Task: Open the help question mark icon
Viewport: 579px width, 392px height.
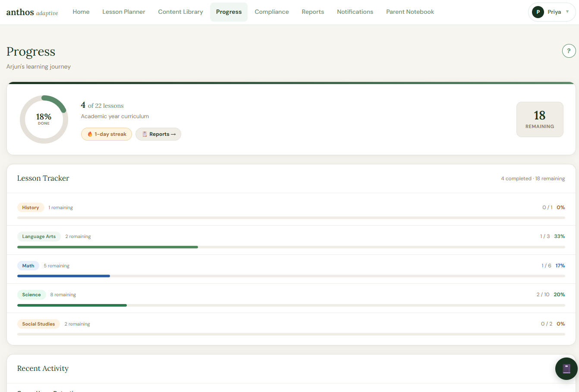Action: tap(569, 50)
